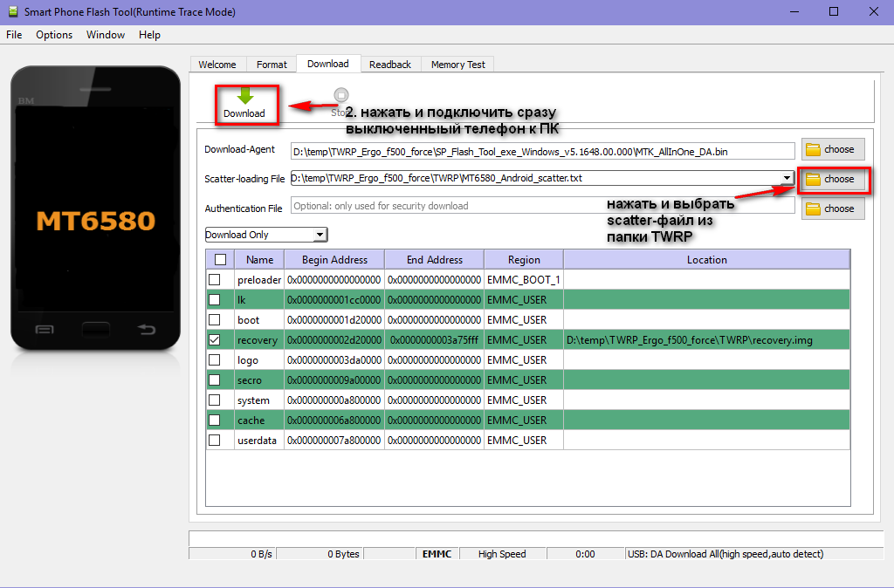Check the userdata partition checkbox

coord(215,441)
